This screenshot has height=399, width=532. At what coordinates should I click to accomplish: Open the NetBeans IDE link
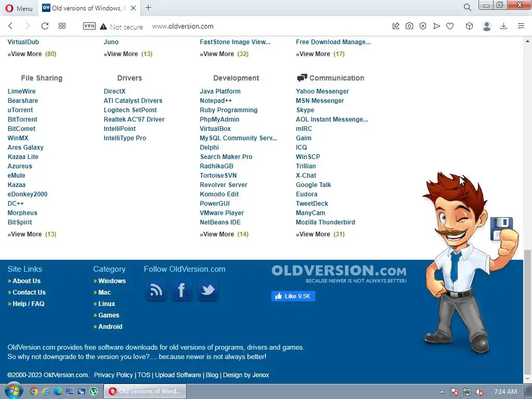(220, 222)
